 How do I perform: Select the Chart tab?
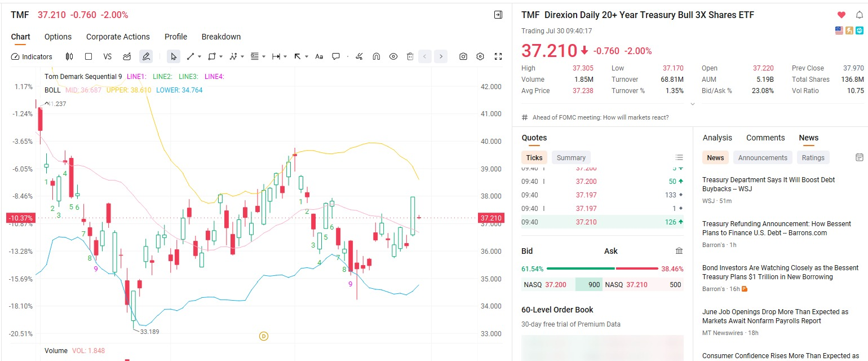20,37
